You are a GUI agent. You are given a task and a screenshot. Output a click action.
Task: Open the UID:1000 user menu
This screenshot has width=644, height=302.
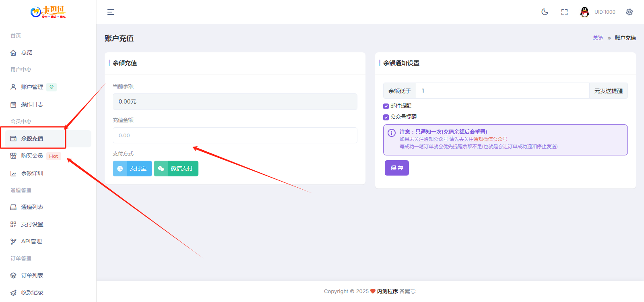point(605,12)
